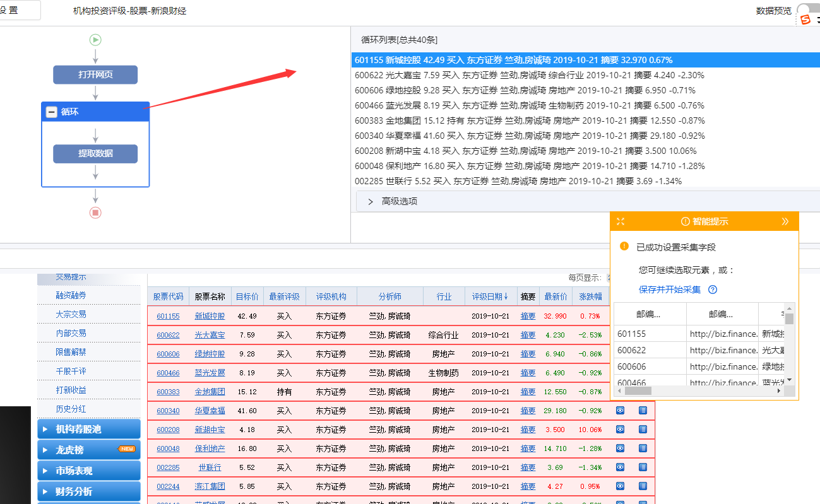Open 内部交易 in the sidebar
Screen dimensions: 820x504
point(71,333)
